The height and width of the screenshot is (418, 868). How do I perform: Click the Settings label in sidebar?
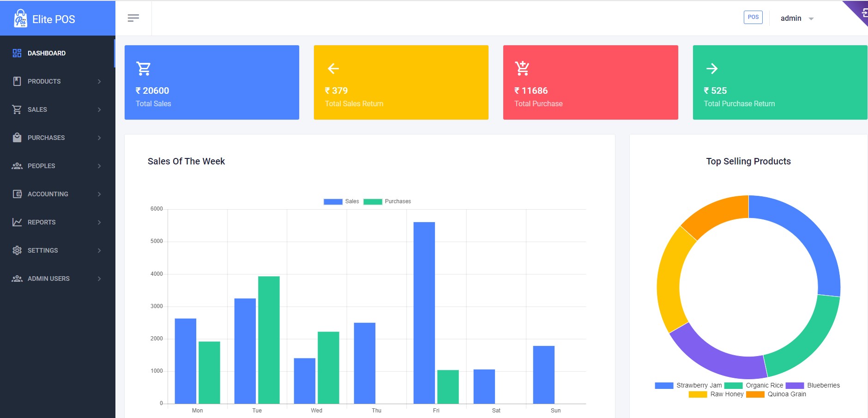[43, 250]
